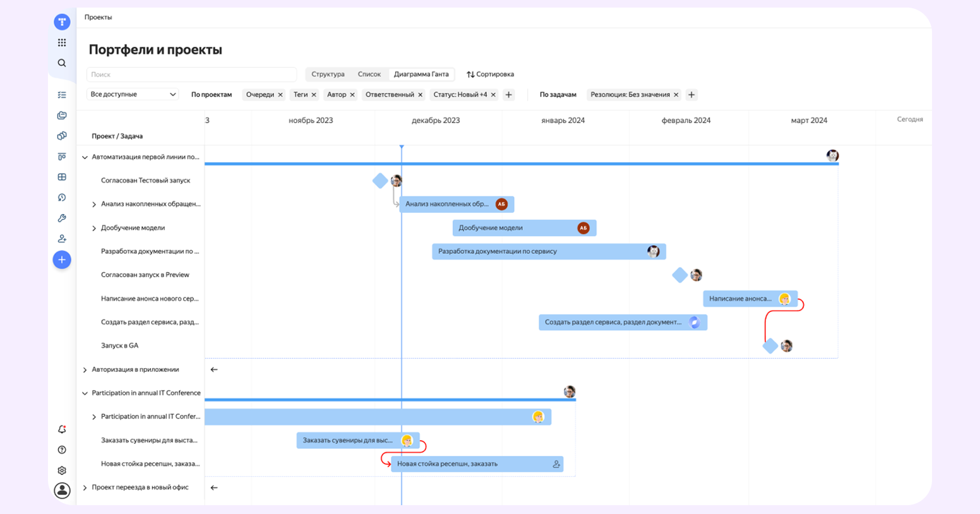This screenshot has height=514, width=980.
Task: Open the dashboards grid icon in sidebar
Action: tap(62, 177)
